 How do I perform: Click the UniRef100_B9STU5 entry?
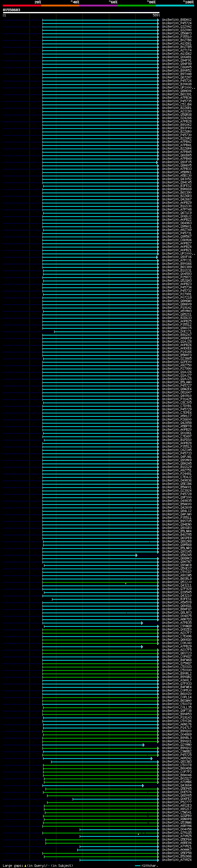(177, 521)
